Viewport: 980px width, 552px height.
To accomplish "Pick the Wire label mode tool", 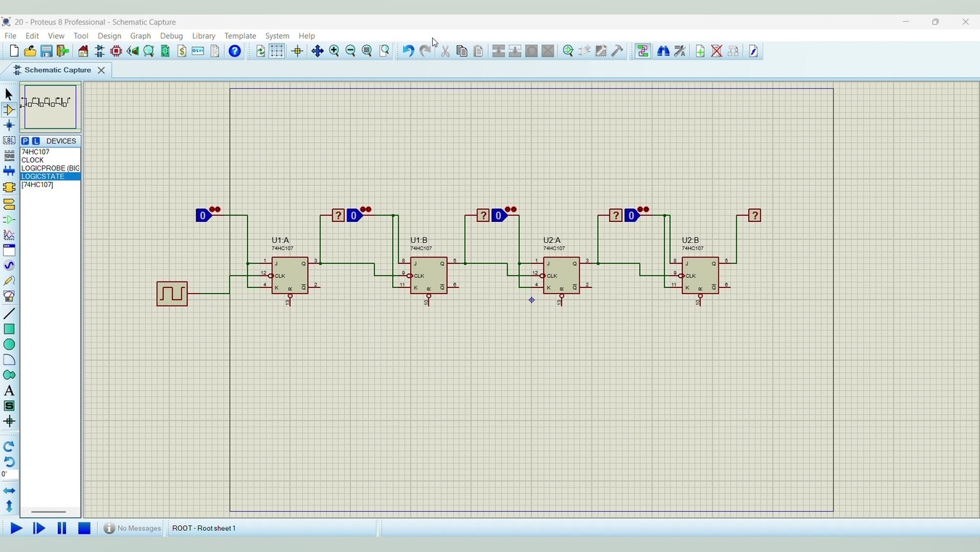I will coord(9,141).
